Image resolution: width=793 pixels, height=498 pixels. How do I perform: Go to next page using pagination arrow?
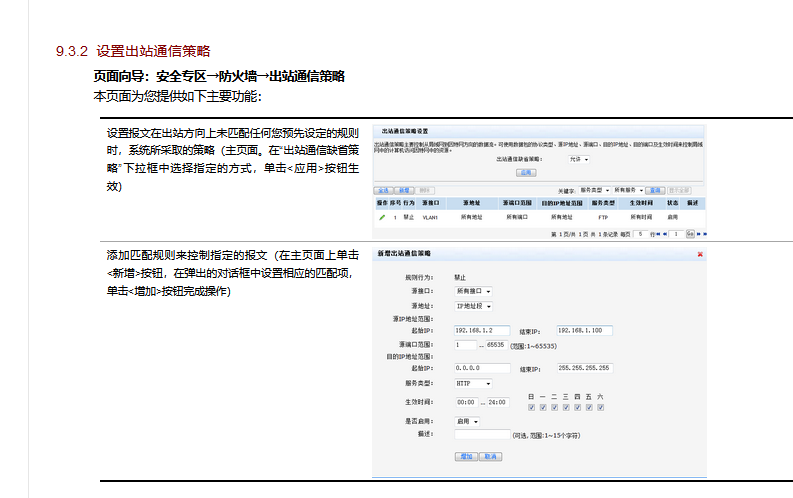coord(698,234)
